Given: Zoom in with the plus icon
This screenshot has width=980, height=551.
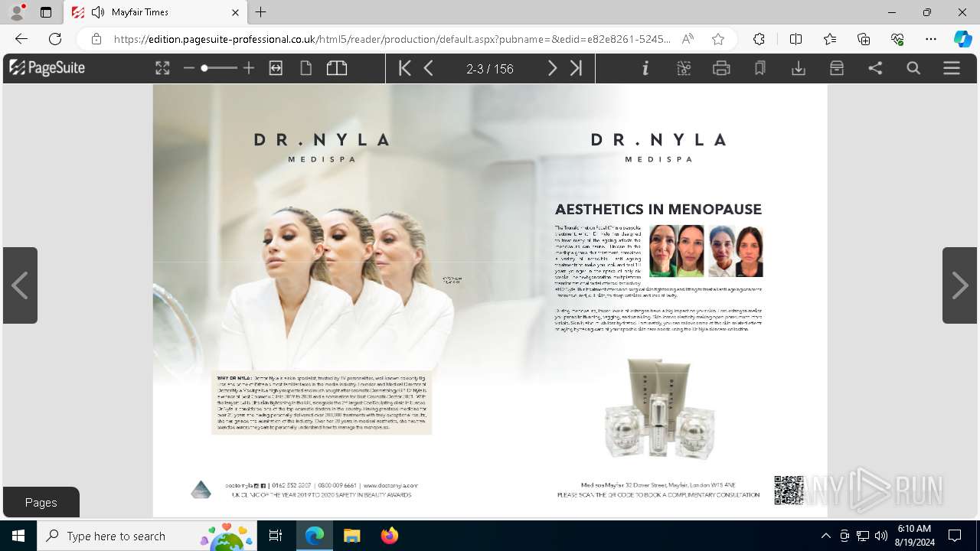Looking at the screenshot, I should pyautogui.click(x=248, y=68).
